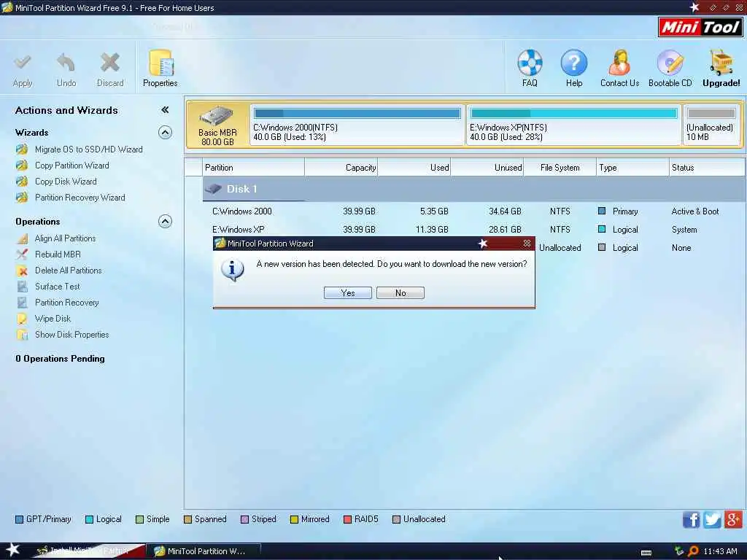Select the E:Windows XP table row
The image size is (747, 560).
[473, 230]
